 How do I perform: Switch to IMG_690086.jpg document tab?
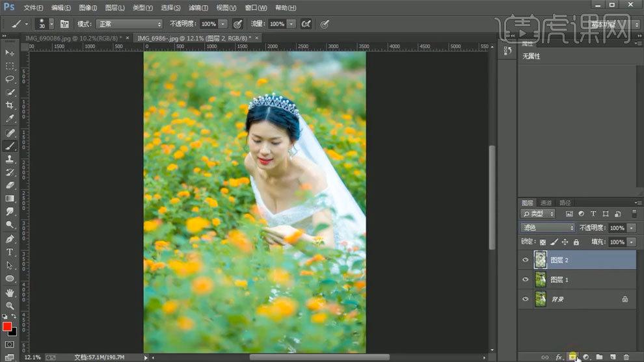pyautogui.click(x=74, y=38)
